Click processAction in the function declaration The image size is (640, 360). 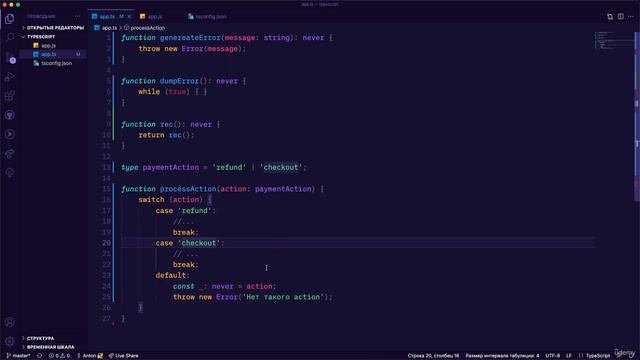(x=188, y=189)
